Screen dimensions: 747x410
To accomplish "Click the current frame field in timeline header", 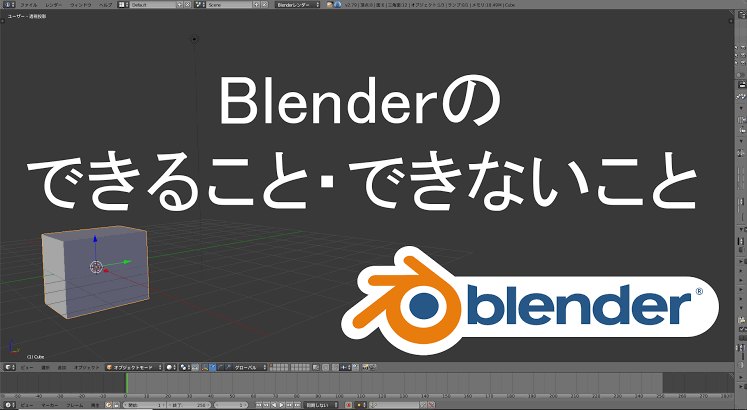I will 231,405.
